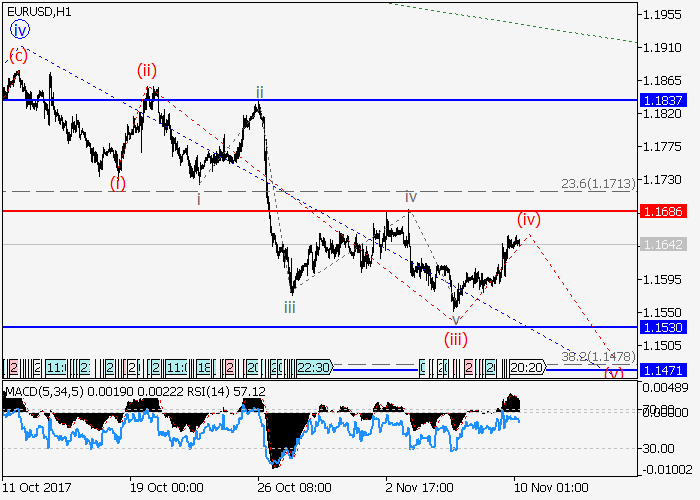Click the red (ii) wave marker
700x500 pixels.
tap(147, 70)
